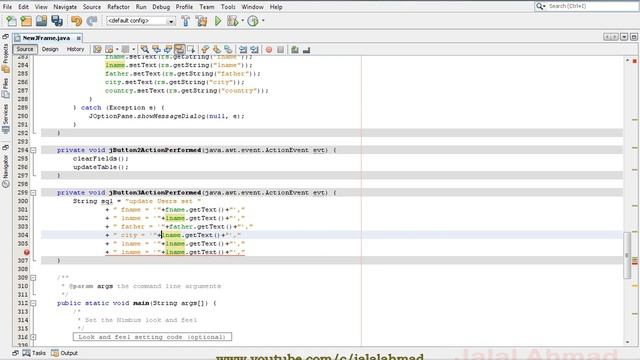Collapse Javadoc comment fold at line 309
The image size is (640, 360).
coord(33,278)
